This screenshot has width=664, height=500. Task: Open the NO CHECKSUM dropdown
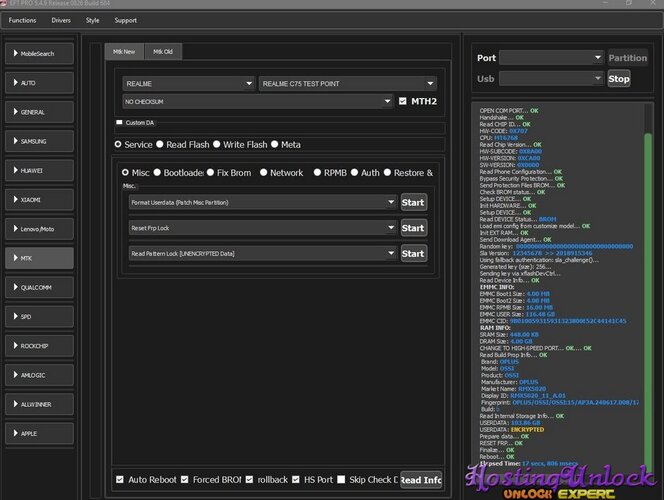pos(257,102)
